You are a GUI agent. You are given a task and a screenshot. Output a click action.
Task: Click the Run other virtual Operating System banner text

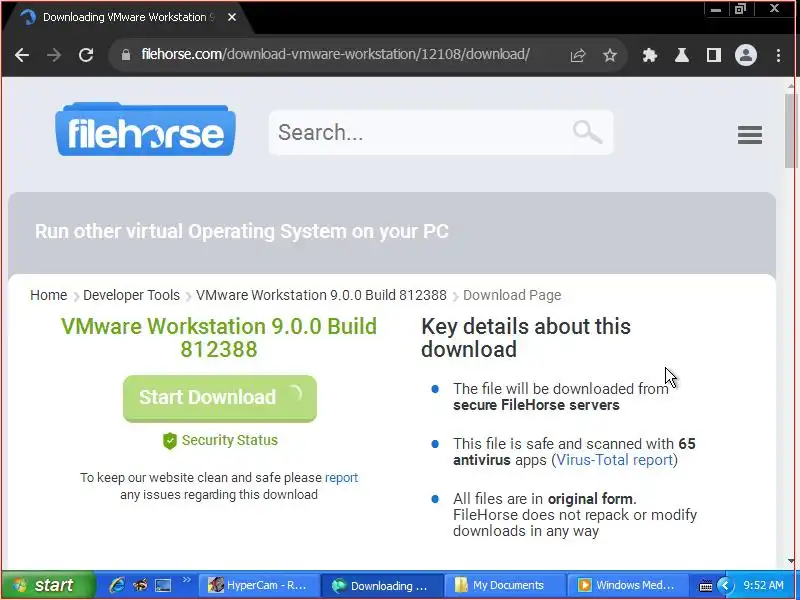pos(242,232)
